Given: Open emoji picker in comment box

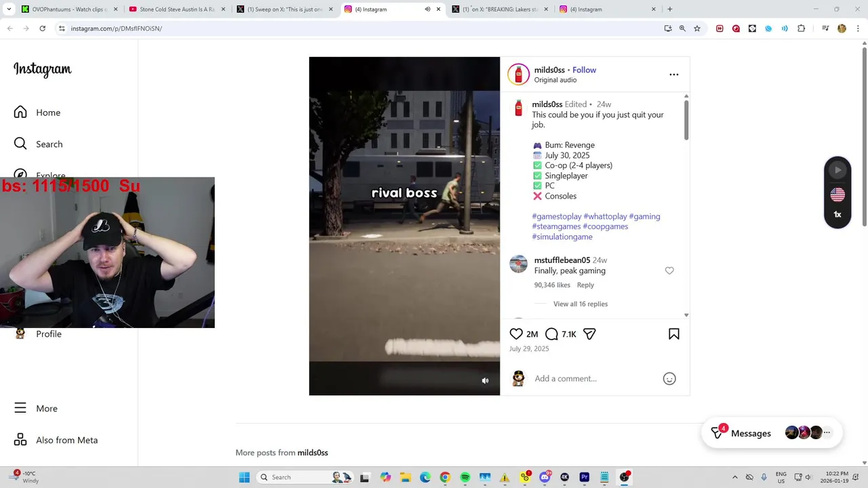Looking at the screenshot, I should pos(669,379).
